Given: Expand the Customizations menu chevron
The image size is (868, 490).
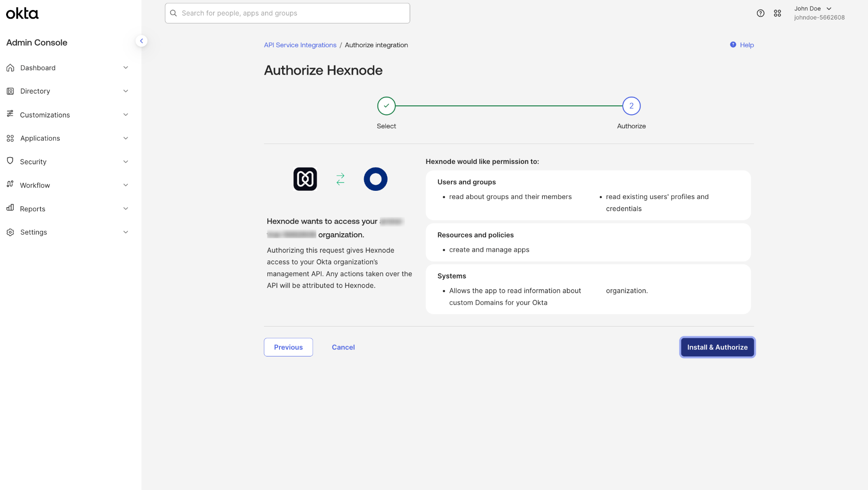Looking at the screenshot, I should (125, 115).
